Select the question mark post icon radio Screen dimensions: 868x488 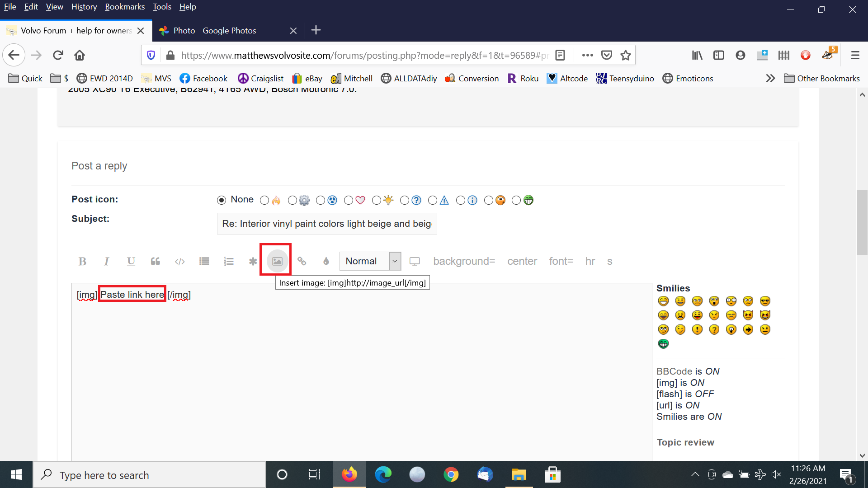coord(405,200)
